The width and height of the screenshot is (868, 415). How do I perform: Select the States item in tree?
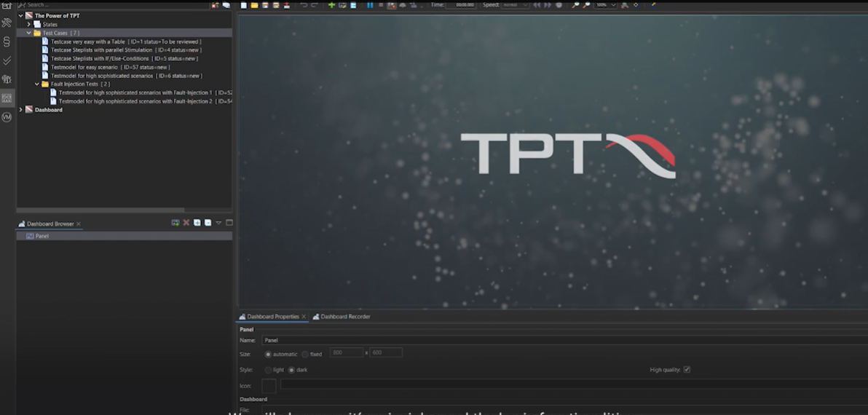pos(50,24)
